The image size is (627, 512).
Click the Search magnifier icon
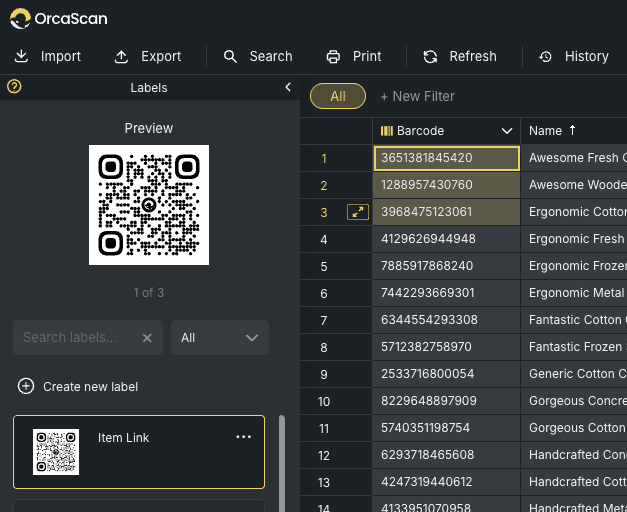230,56
